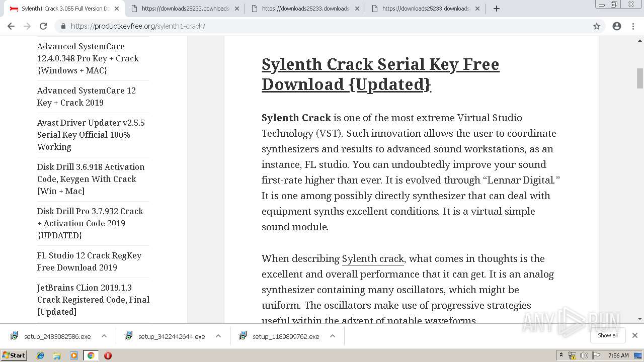Image resolution: width=644 pixels, height=362 pixels.
Task: Go back to the previous page
Action: 11,26
